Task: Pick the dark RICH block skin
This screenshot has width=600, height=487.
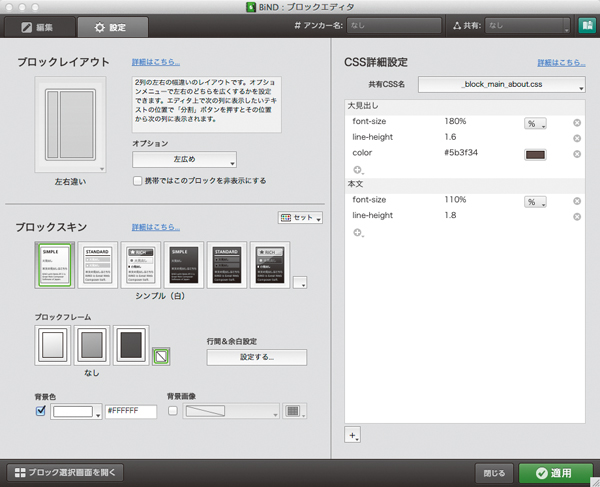Action: [269, 264]
